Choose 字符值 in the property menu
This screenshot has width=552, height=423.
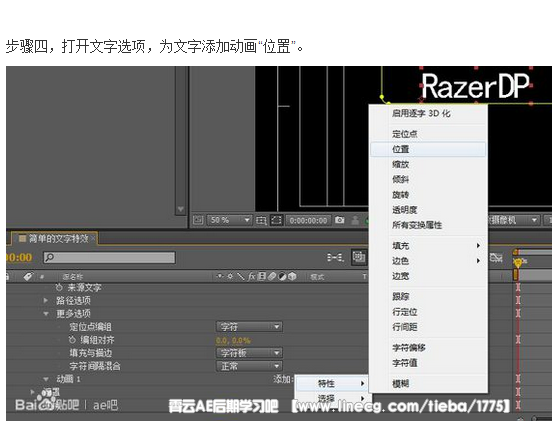click(x=428, y=363)
